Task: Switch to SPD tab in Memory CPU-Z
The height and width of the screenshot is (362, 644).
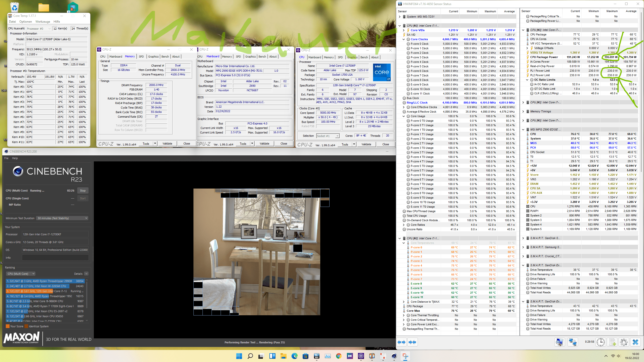Action: click(141, 57)
